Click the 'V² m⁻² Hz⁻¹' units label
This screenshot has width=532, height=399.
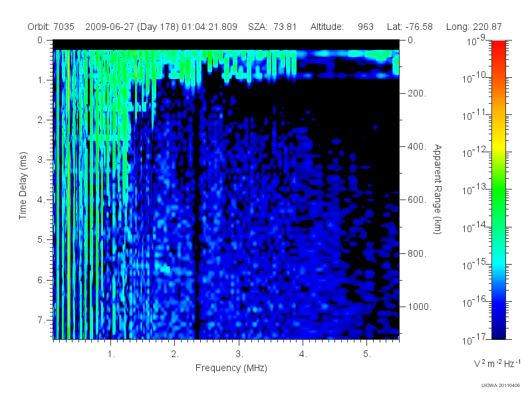click(x=497, y=363)
